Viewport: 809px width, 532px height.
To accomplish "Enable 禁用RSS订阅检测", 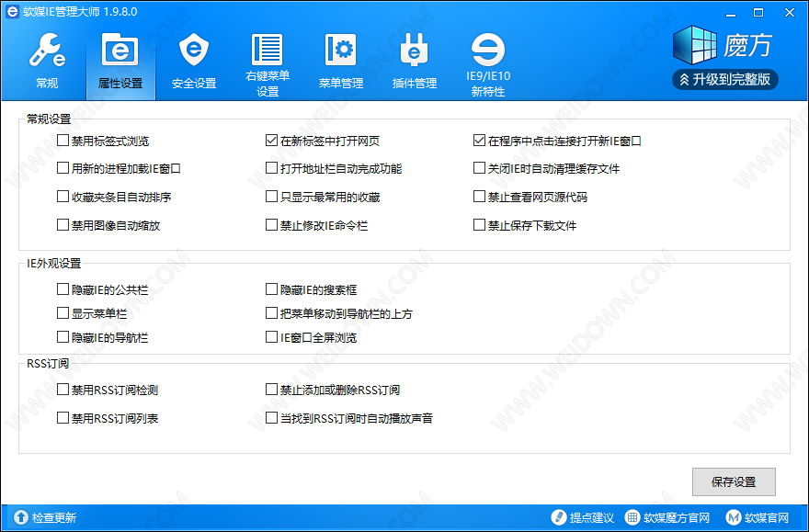I will (63, 390).
